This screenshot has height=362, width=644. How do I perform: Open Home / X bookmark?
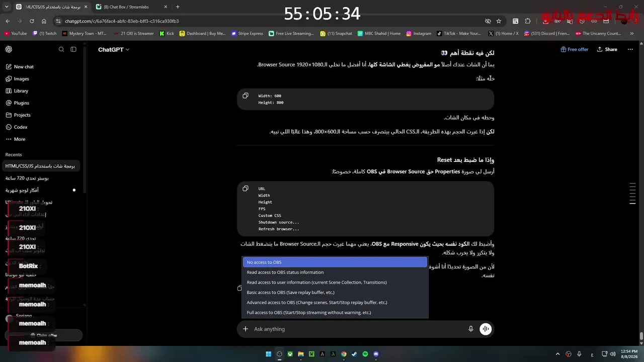(503, 34)
